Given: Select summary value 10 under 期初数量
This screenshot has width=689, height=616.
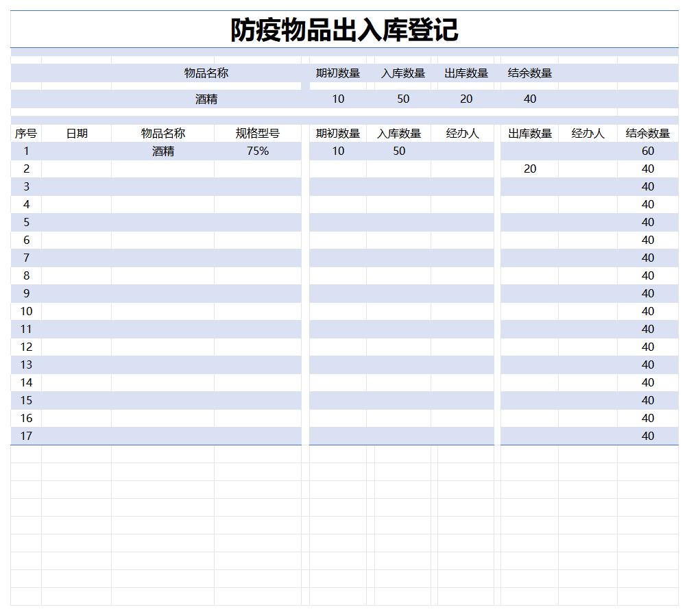Looking at the screenshot, I should point(338,99).
